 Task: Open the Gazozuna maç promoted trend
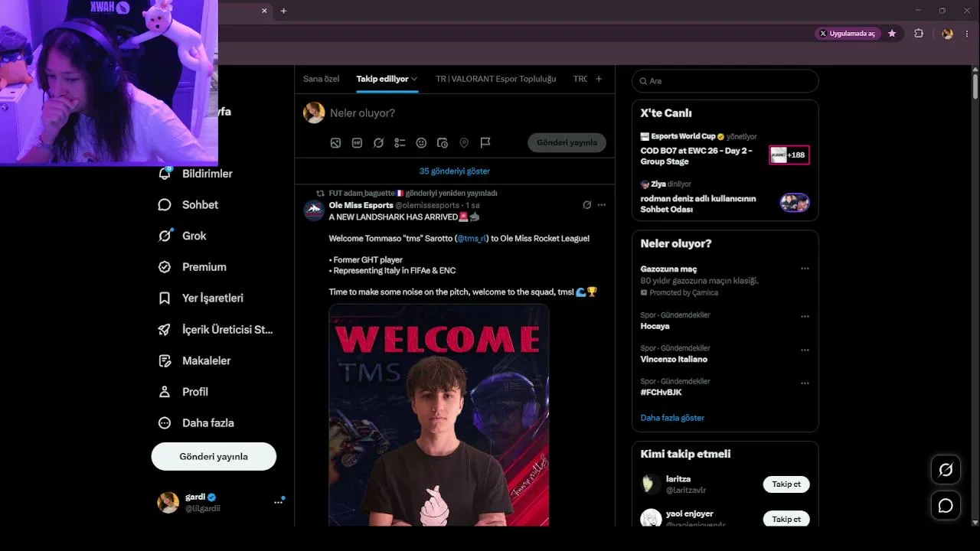(668, 269)
